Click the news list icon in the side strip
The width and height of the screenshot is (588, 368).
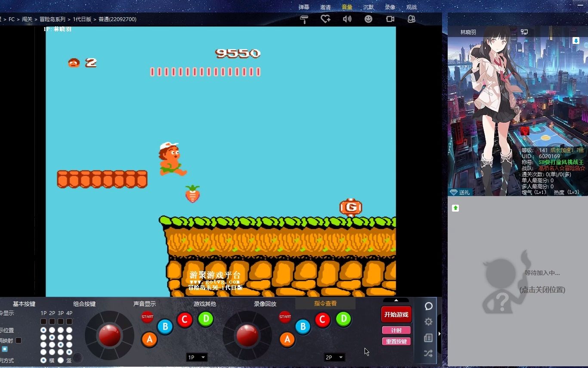pyautogui.click(x=428, y=338)
